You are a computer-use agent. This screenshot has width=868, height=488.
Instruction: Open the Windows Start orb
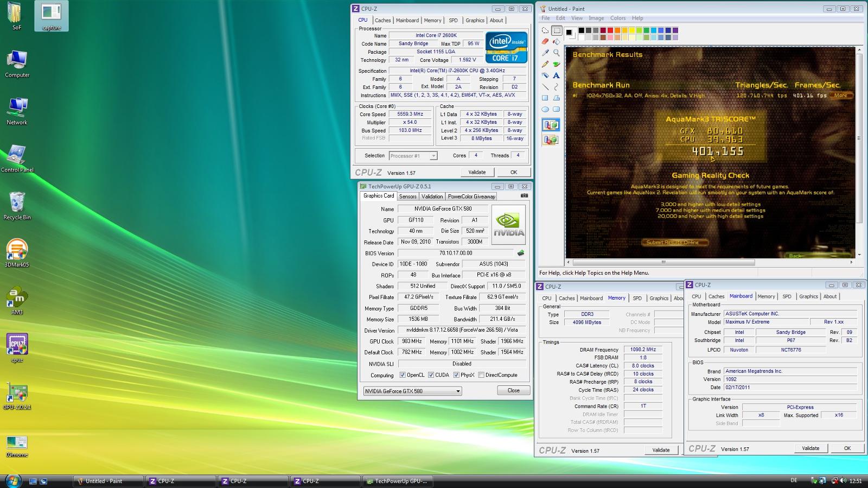coord(13,480)
